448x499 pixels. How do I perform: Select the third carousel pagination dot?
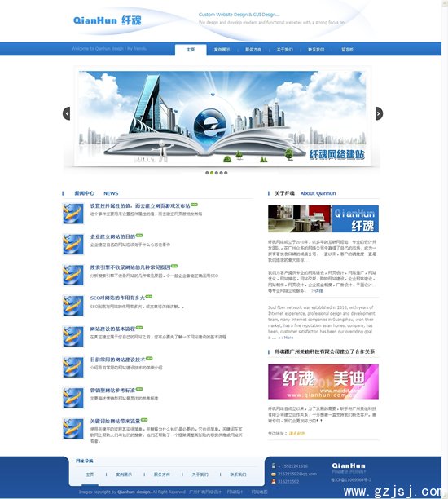[x=217, y=173]
